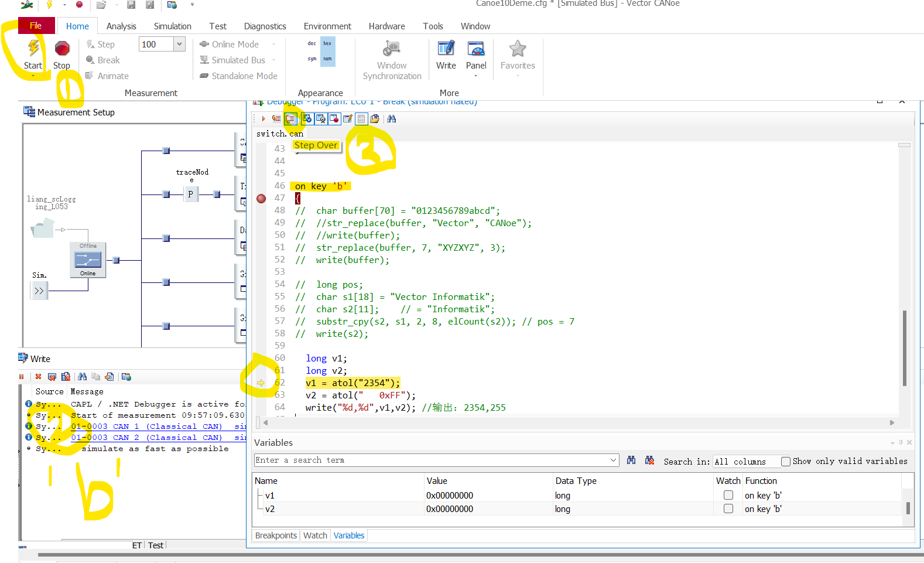Find text in the Write window
The width and height of the screenshot is (924, 563).
pos(82,377)
